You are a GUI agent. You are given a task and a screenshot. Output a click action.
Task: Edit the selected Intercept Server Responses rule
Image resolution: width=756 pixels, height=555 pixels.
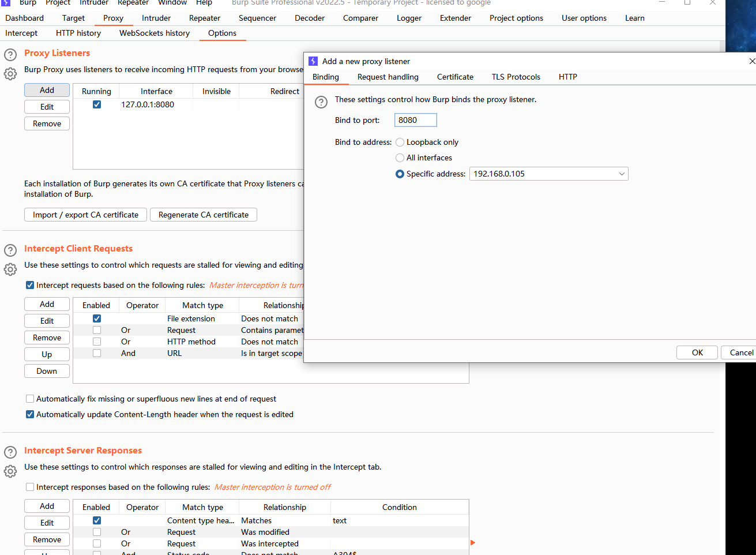[47, 523]
